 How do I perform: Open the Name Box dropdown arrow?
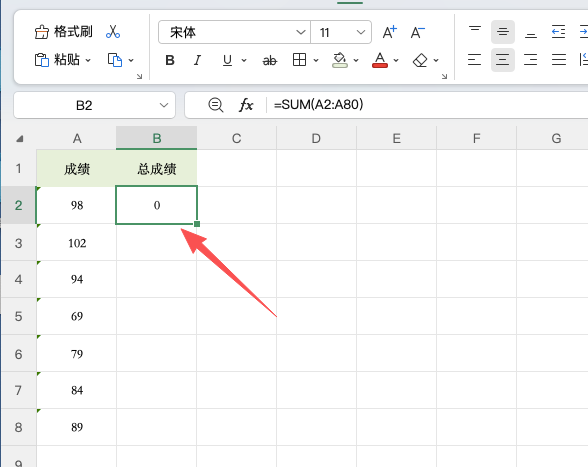click(164, 105)
